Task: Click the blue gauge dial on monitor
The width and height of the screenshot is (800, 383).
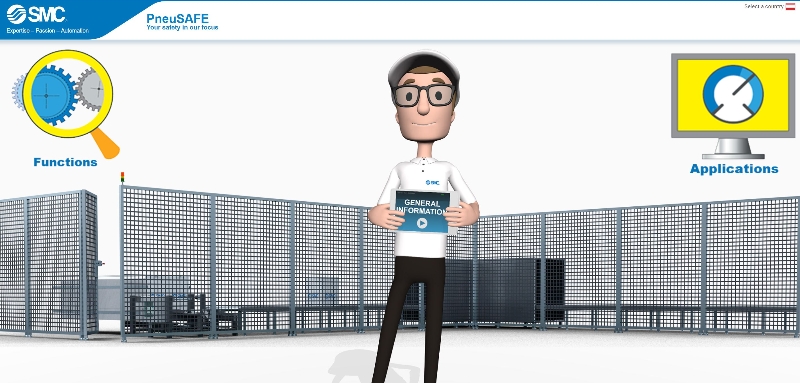Action: point(733,94)
